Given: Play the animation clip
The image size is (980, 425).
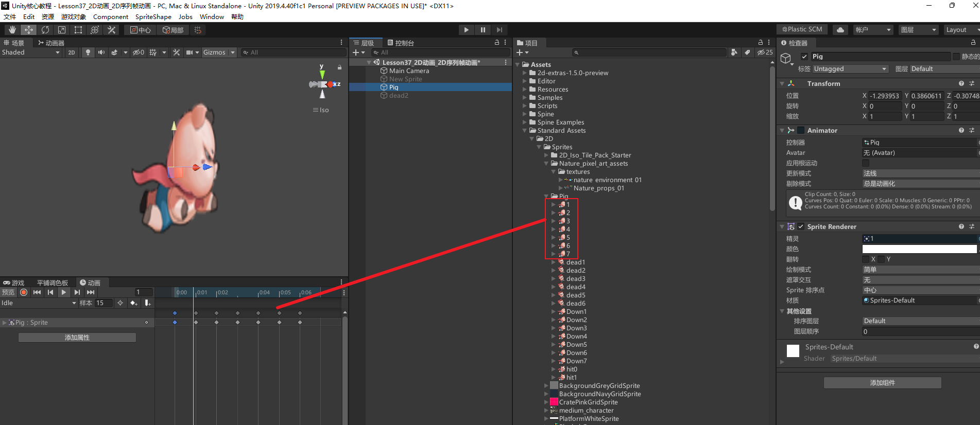Looking at the screenshot, I should (63, 292).
